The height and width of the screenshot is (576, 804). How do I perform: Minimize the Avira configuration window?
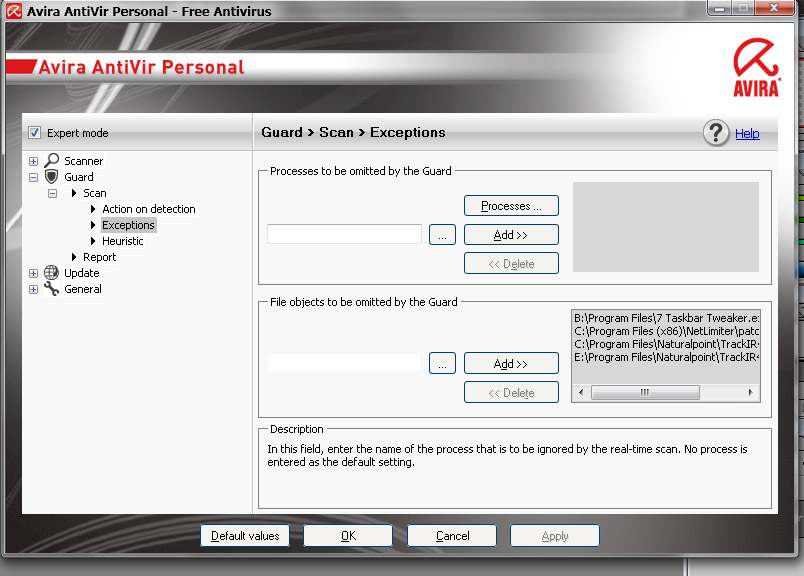point(719,8)
